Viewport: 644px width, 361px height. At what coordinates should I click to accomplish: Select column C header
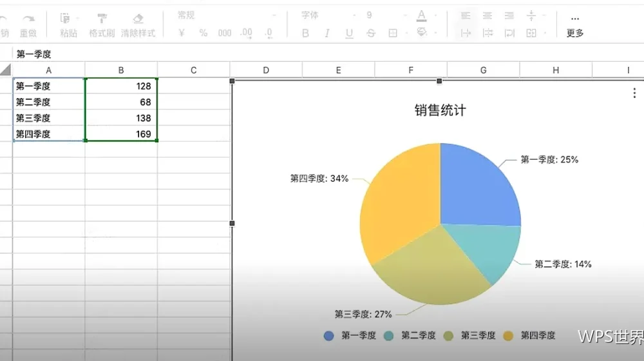click(193, 70)
